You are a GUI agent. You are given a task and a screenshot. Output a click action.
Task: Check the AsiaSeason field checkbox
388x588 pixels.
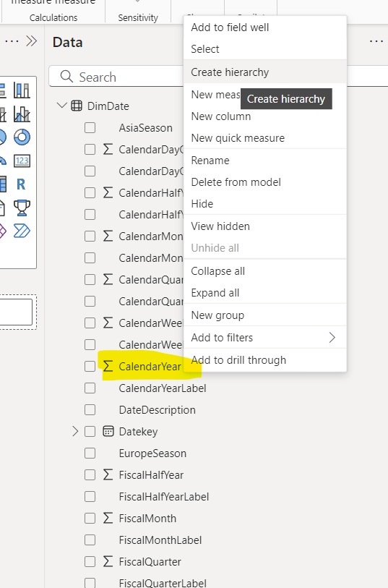click(90, 128)
